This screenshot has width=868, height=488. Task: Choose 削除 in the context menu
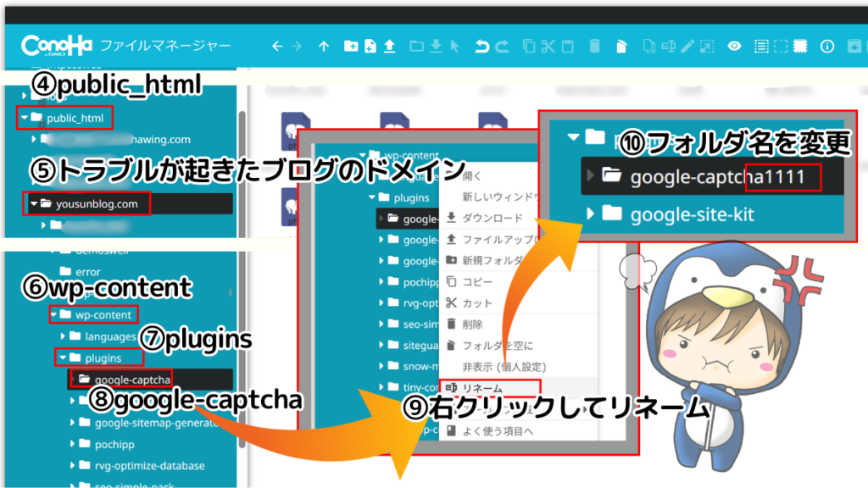(x=472, y=324)
